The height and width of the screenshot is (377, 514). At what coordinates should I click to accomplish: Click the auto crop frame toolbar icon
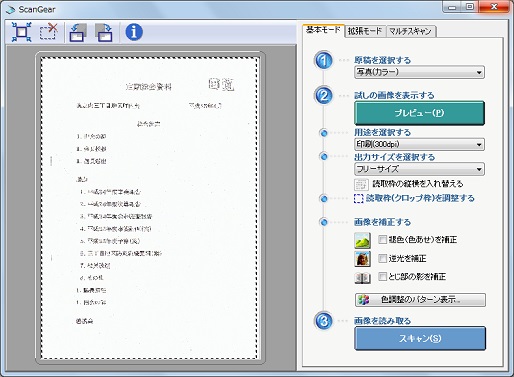coord(22,32)
